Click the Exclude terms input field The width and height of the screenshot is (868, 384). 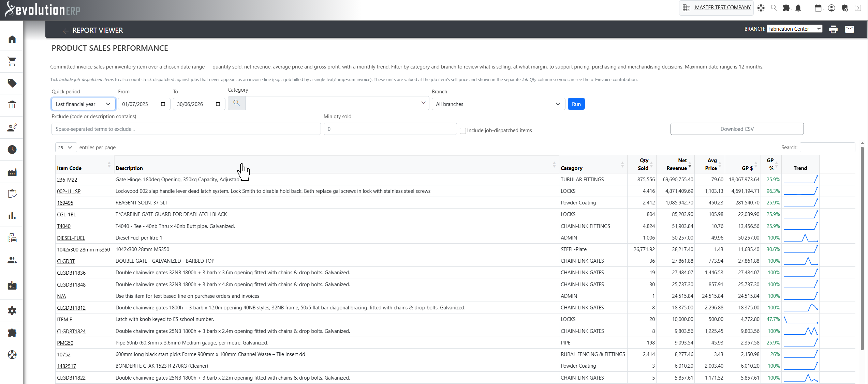coord(186,129)
